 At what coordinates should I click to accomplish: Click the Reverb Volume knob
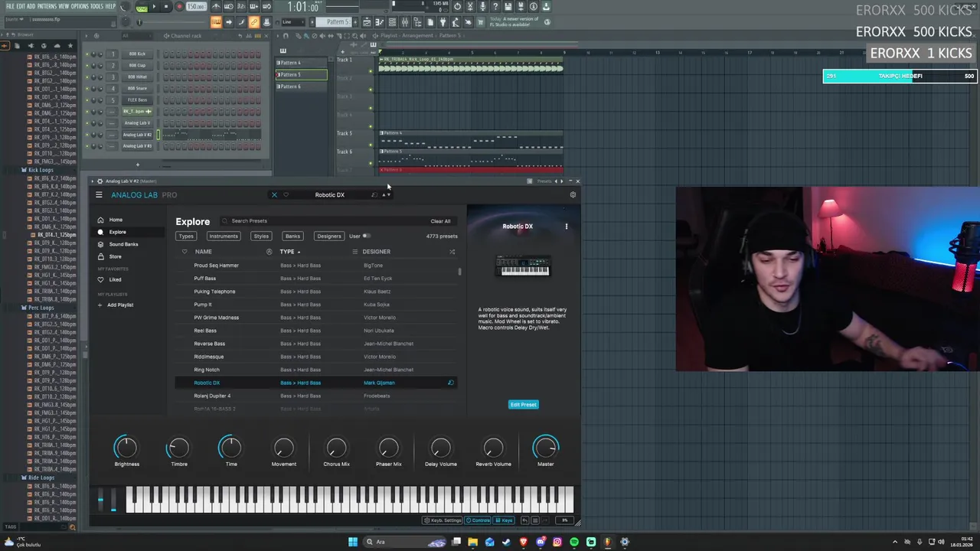pyautogui.click(x=493, y=448)
